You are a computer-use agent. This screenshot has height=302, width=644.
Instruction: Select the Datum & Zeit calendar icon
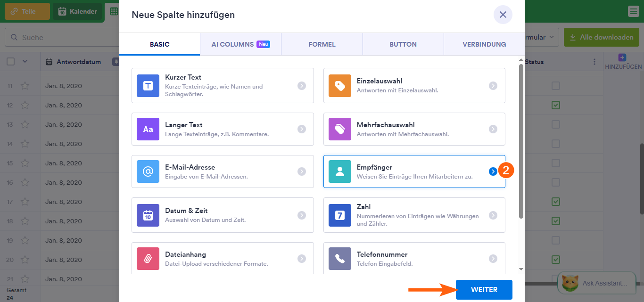coord(148,215)
